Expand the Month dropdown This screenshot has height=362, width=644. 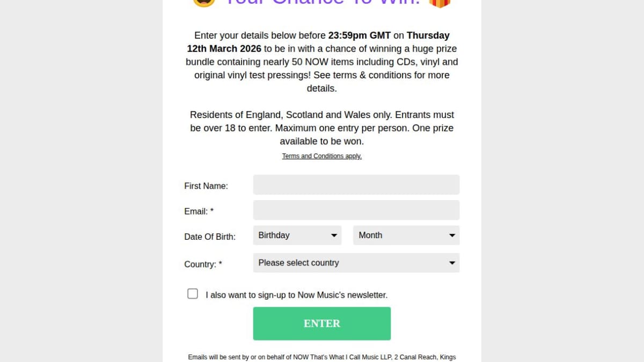[406, 235]
